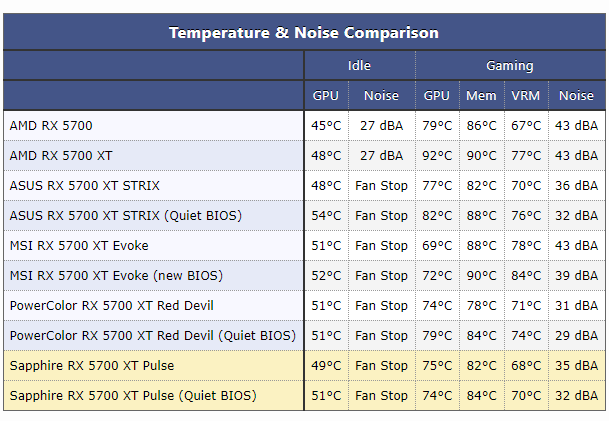The height and width of the screenshot is (421, 609).
Task: Select the 31 dBA noise value
Action: tap(576, 306)
